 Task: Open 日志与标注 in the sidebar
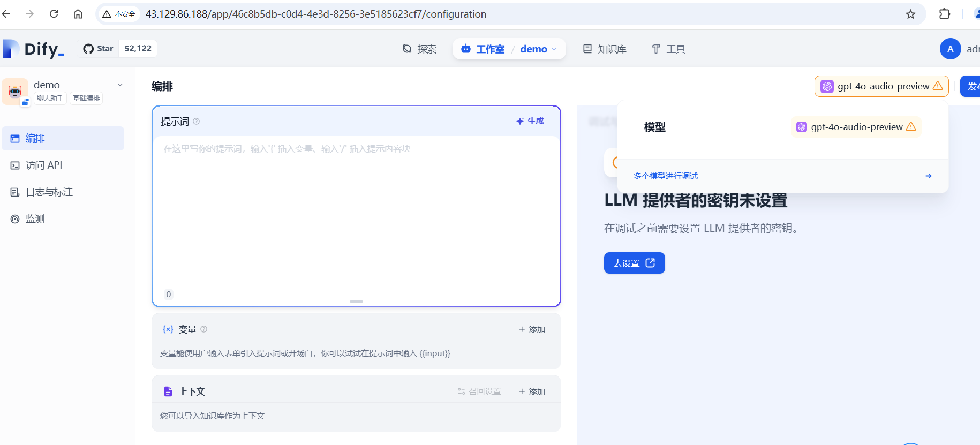tap(49, 192)
